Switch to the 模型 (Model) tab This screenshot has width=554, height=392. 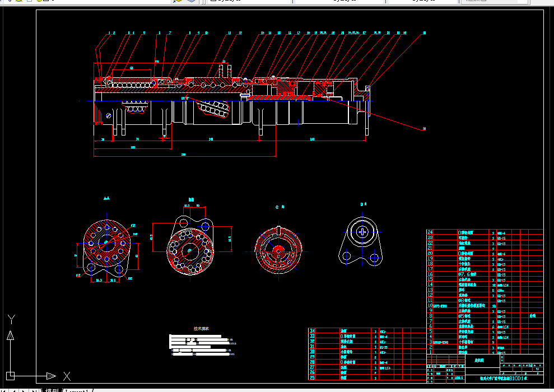pos(52,390)
